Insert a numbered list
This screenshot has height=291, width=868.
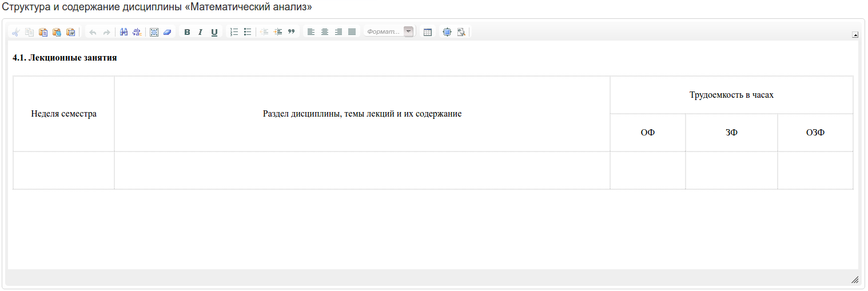233,32
